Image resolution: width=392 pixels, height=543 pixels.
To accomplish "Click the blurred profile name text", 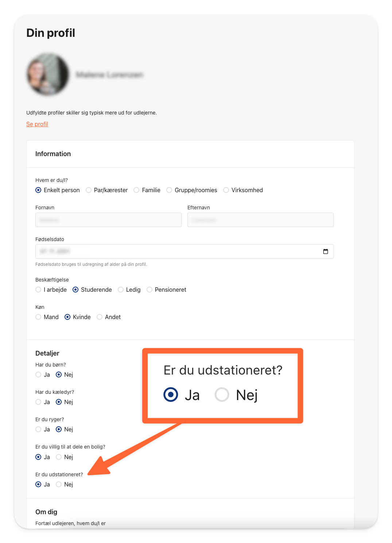I will (x=109, y=75).
